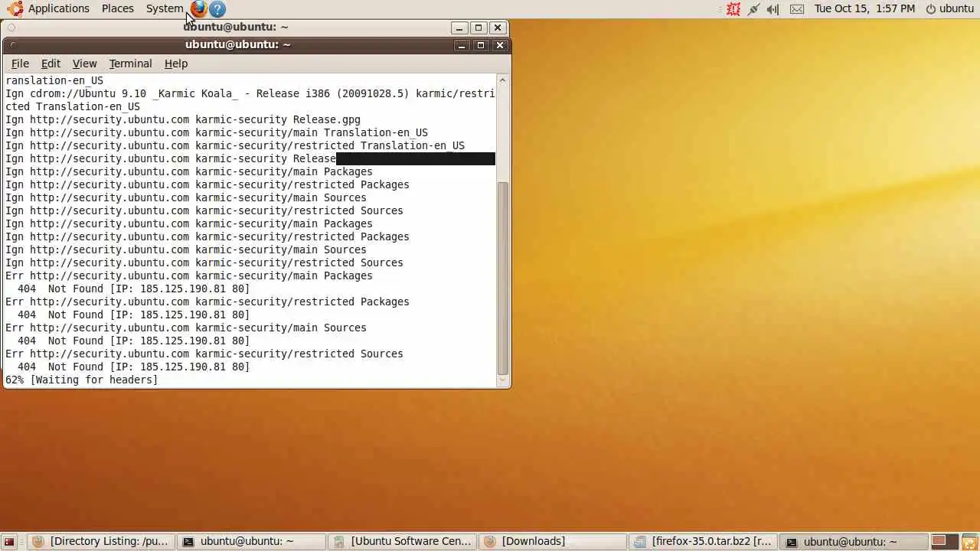Launch Firefox from the top panel

[199, 9]
